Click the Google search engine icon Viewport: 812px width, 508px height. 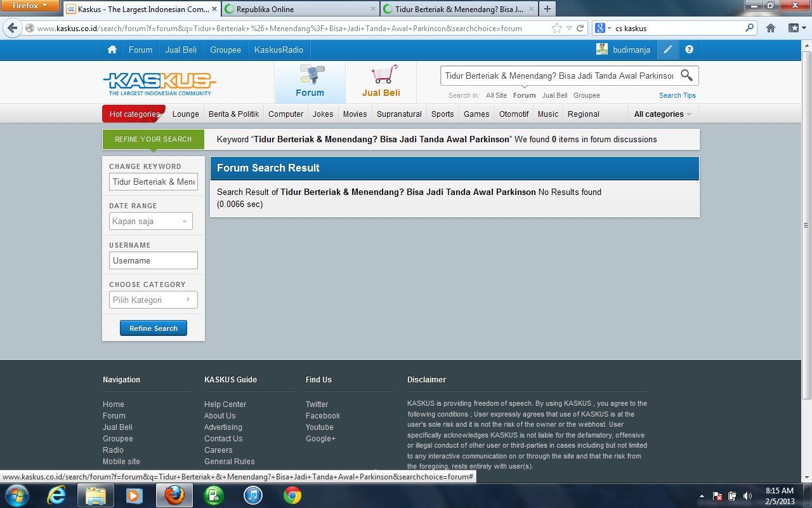(x=600, y=28)
